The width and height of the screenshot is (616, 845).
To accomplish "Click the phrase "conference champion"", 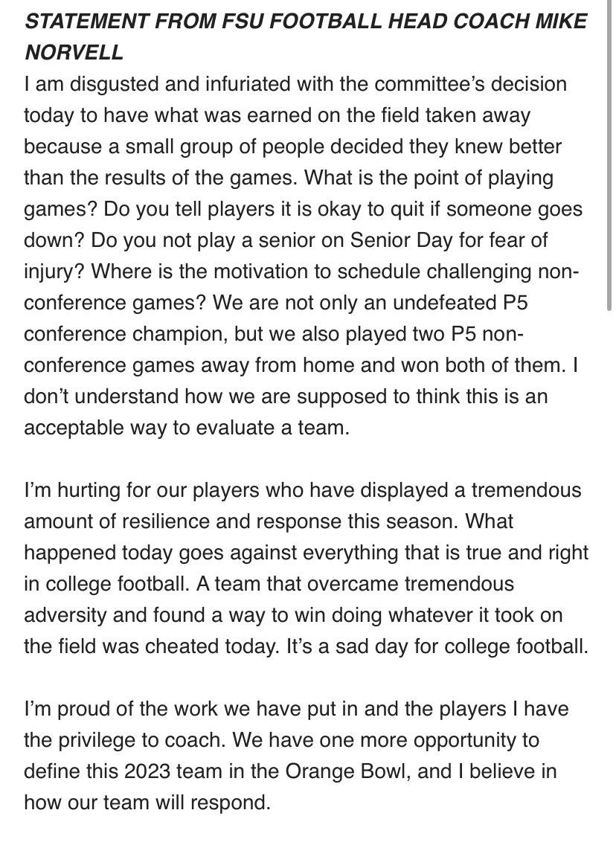I will [126, 334].
